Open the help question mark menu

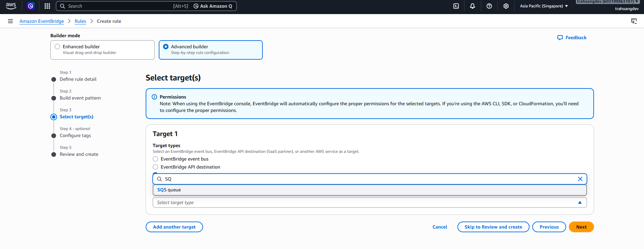(x=489, y=6)
